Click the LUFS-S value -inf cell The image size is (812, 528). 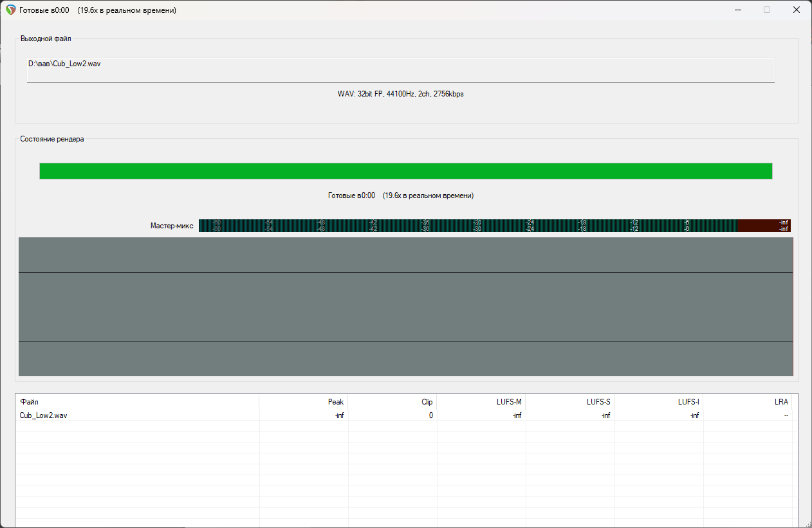tap(570, 415)
